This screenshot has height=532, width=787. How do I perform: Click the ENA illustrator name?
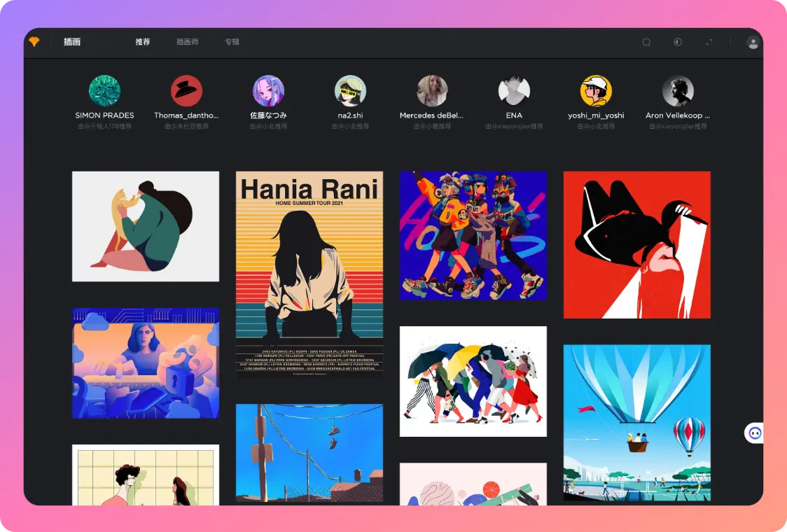514,115
